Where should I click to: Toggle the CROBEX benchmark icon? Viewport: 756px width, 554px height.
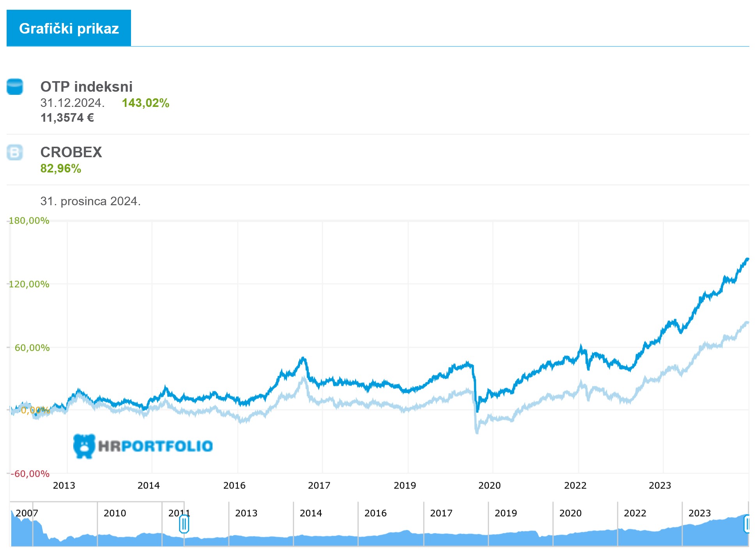pos(15,152)
